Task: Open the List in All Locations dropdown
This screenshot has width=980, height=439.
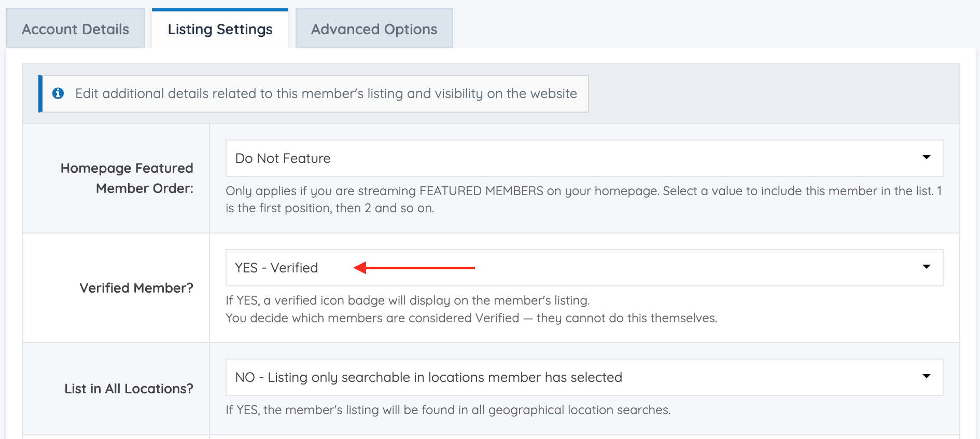Action: click(583, 377)
